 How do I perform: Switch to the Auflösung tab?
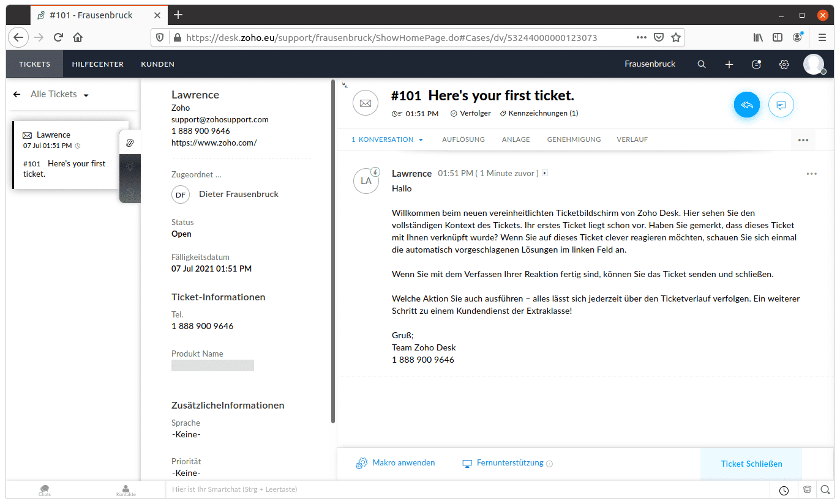[463, 139]
